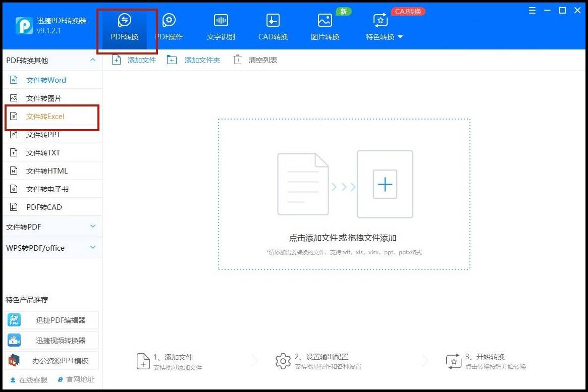Choose 文件转电子书 conversion

pyautogui.click(x=52, y=189)
